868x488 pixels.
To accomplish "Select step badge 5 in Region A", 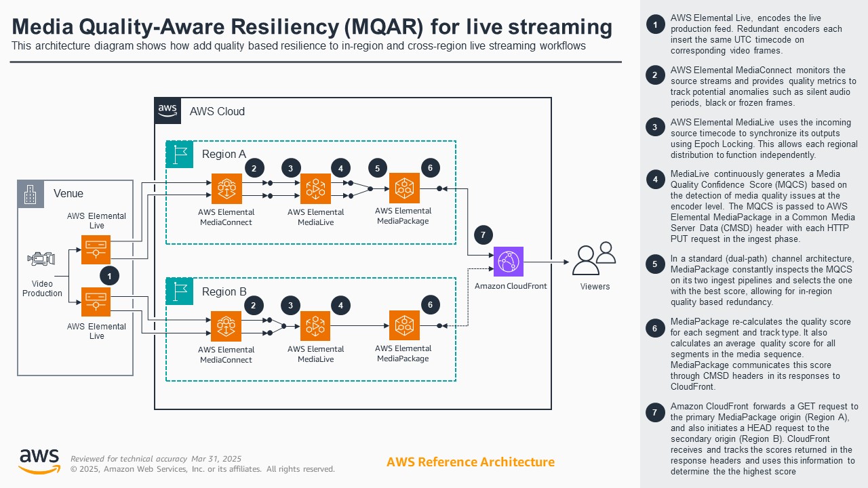I will click(x=378, y=167).
